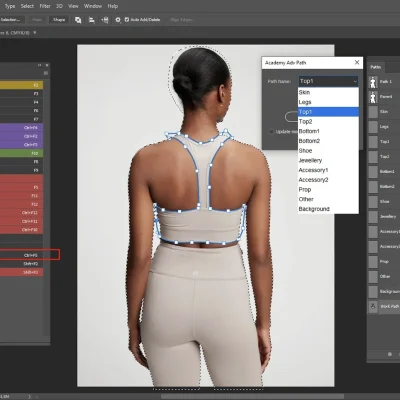Click the red F12 action row
Viewport: 400px width, 400px height.
coord(21,204)
